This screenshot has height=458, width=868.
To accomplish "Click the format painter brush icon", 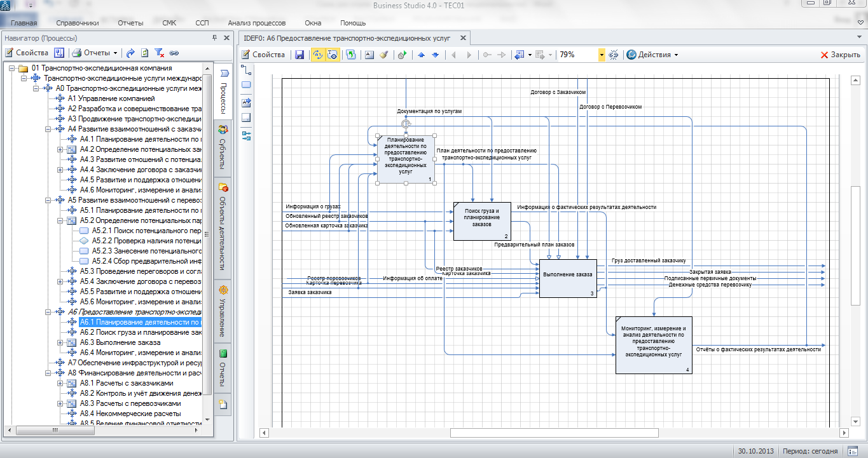I will click(383, 55).
